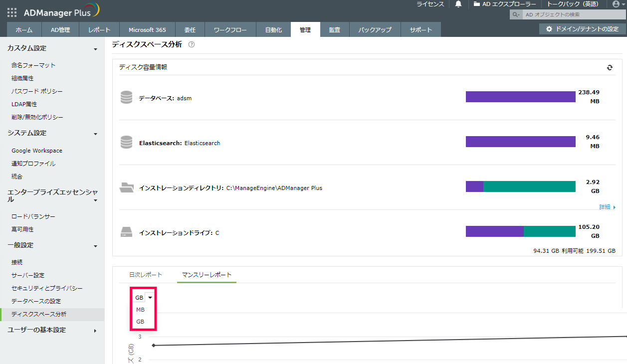The height and width of the screenshot is (364, 627).
Task: Open LDAP属性 in sidebar
Action: click(x=24, y=104)
